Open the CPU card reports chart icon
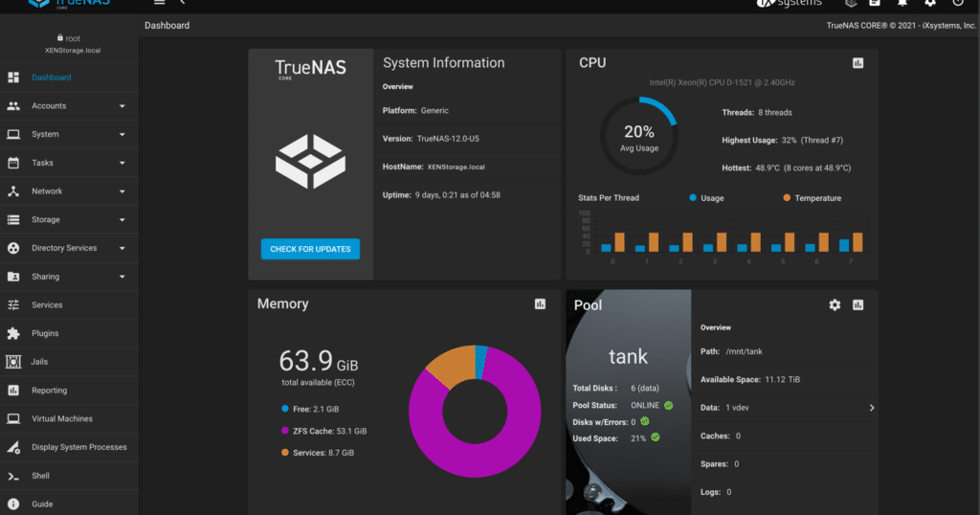 (857, 63)
